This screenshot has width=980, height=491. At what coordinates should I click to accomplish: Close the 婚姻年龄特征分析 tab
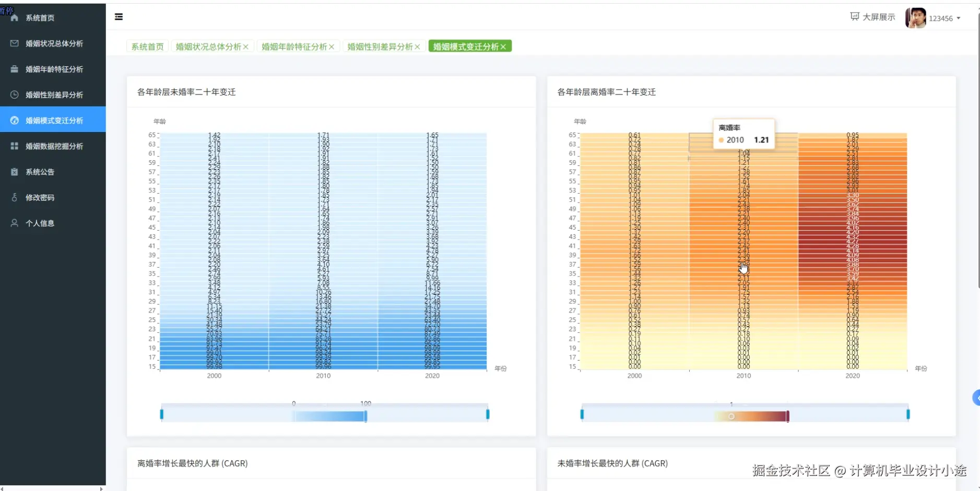[332, 47]
